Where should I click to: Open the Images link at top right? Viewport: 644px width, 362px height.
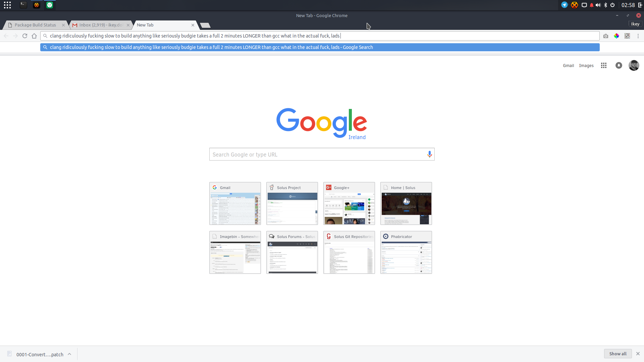click(586, 66)
